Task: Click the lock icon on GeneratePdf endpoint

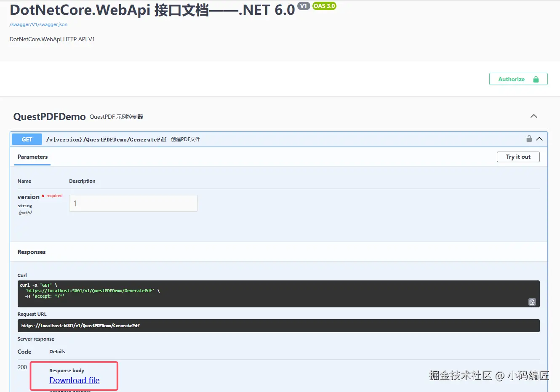Action: (x=529, y=139)
